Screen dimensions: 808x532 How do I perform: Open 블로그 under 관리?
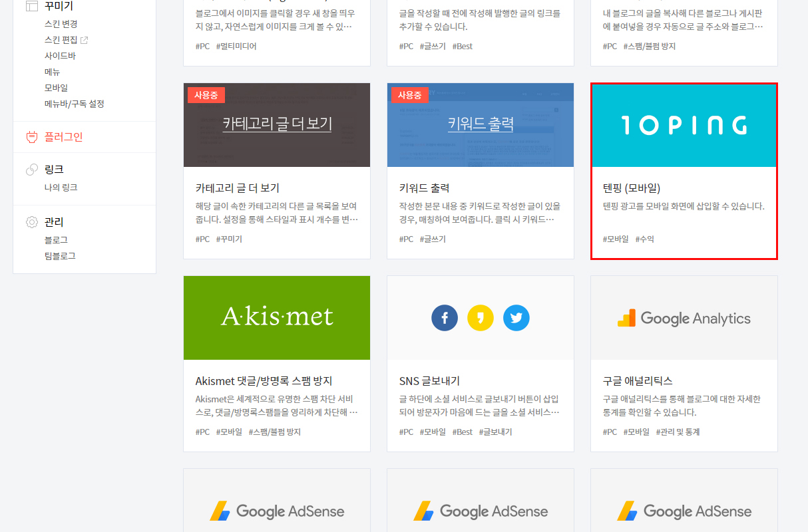pyautogui.click(x=57, y=240)
